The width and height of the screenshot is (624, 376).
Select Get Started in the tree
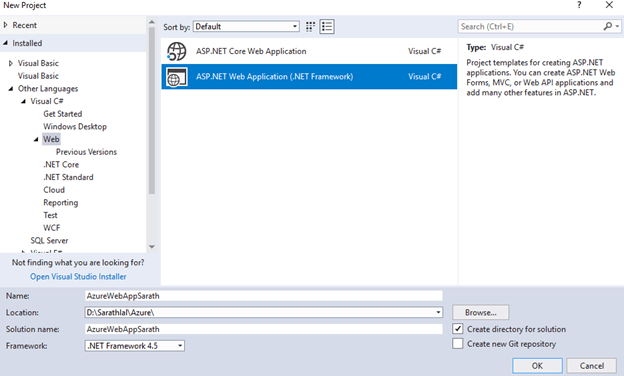(x=62, y=114)
